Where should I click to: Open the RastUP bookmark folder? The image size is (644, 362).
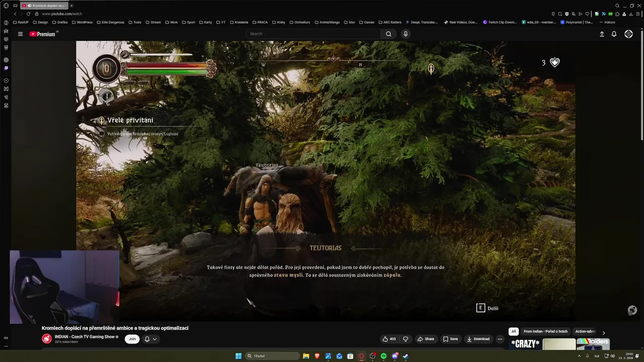21,22
